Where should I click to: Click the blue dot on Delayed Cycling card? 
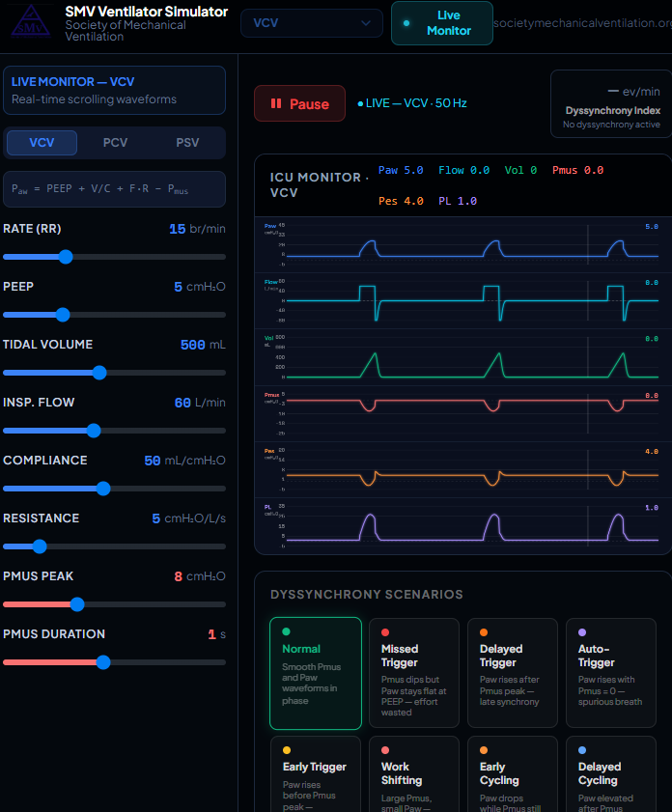582,750
